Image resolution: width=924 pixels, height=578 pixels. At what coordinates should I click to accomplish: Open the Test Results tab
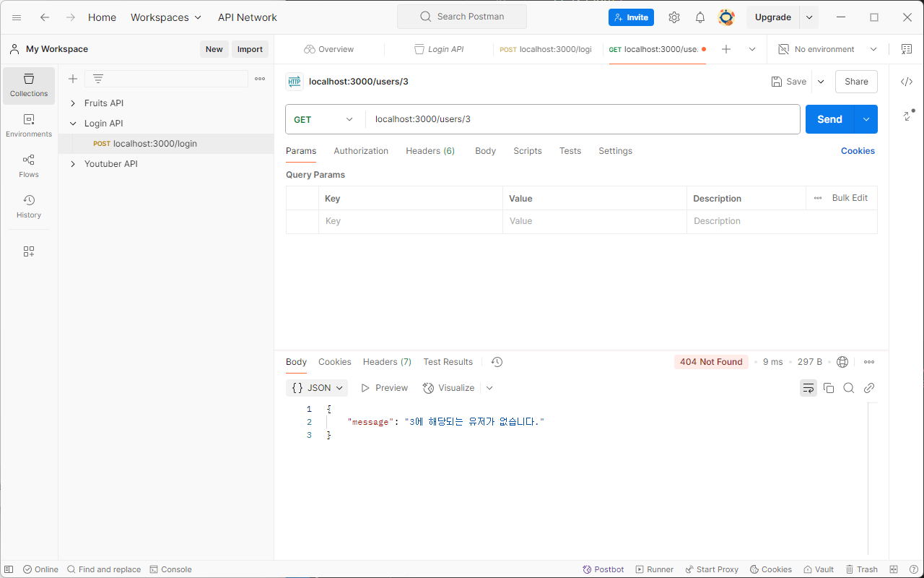tap(448, 362)
